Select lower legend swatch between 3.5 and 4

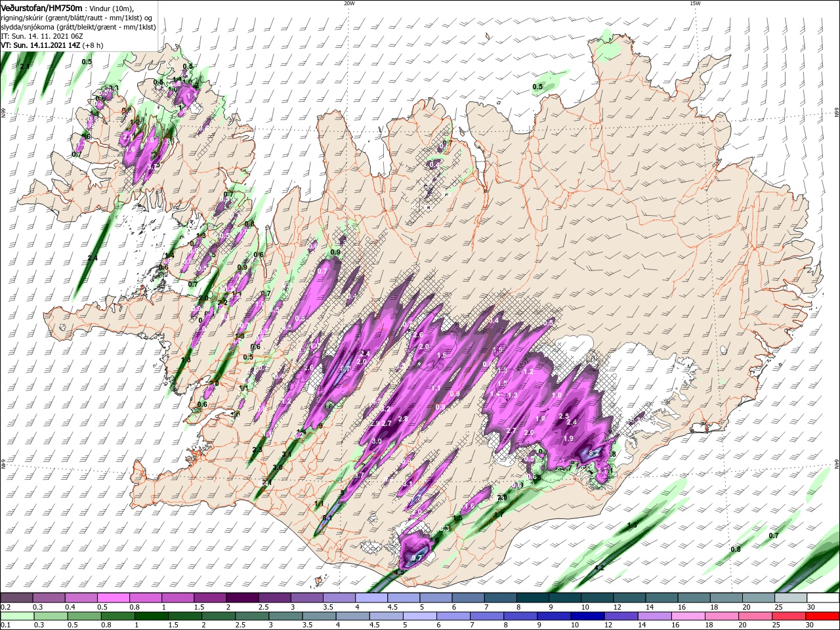[x=318, y=616]
